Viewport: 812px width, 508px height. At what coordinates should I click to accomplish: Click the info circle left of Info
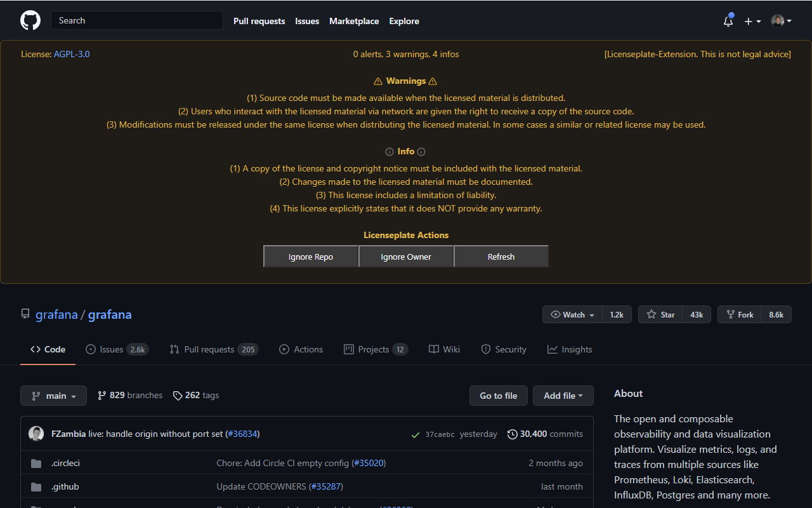[x=390, y=152]
